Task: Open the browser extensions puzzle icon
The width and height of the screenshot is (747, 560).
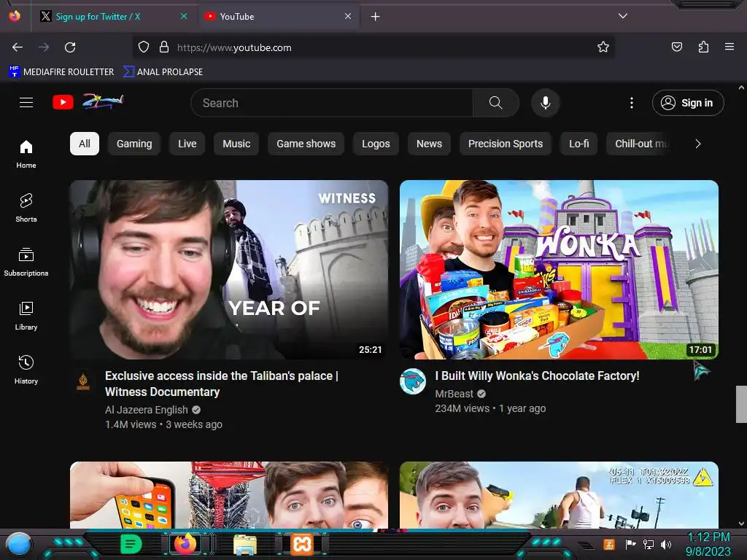Action: click(703, 47)
